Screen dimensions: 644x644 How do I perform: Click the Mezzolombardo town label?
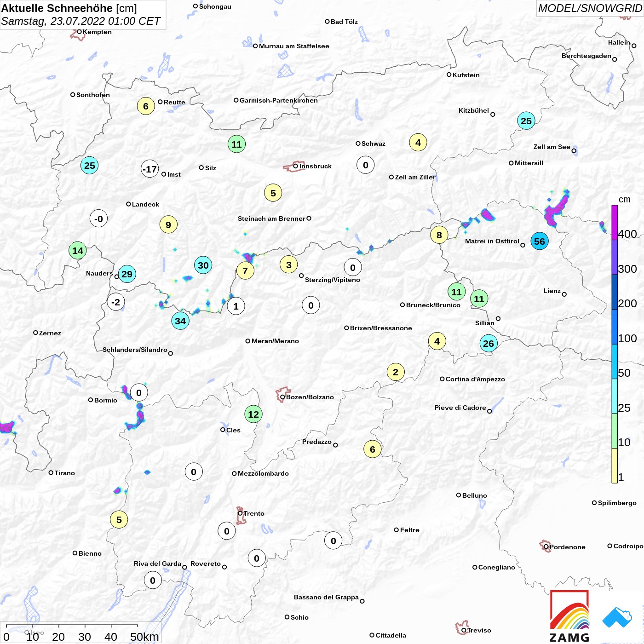point(263,473)
